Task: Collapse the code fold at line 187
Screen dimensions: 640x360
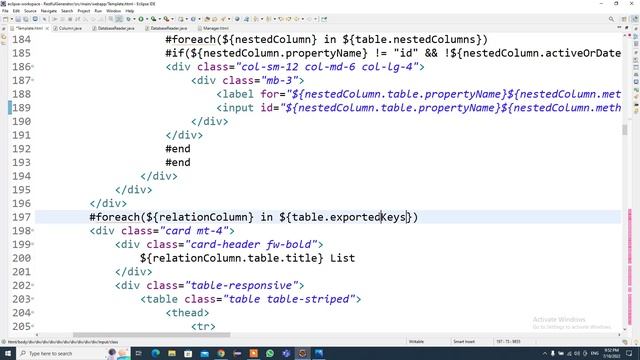Action: pos(33,80)
